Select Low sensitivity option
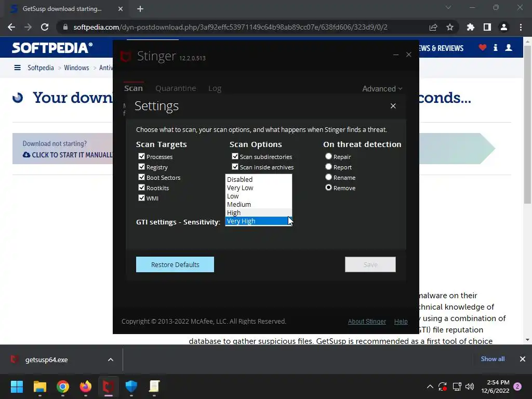Viewport: 532px width, 399px height. (258, 196)
